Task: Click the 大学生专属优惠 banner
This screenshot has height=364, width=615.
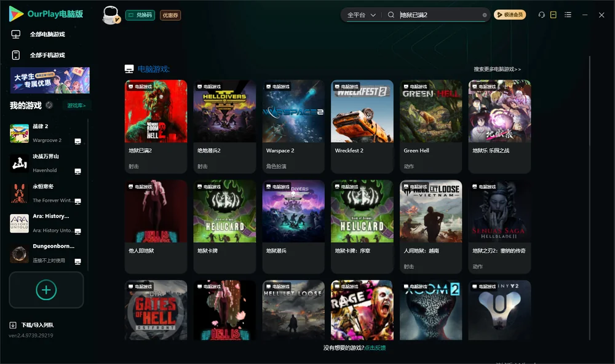Action: (x=50, y=81)
